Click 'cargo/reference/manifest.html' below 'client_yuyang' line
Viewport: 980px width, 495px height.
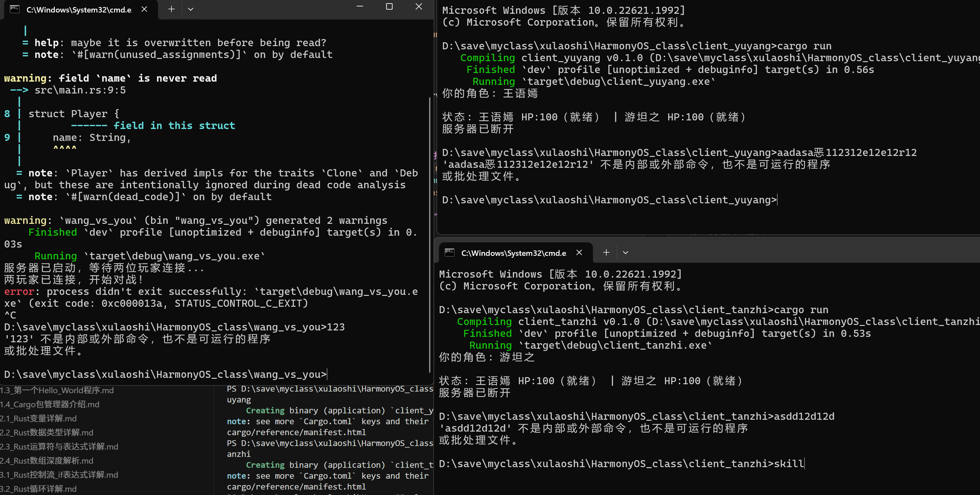(x=296, y=432)
